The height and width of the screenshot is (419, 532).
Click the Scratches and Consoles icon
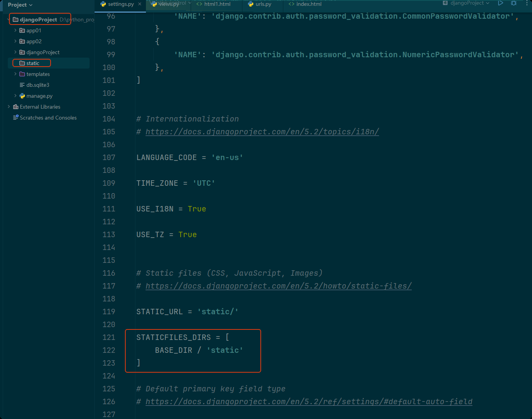[x=16, y=118]
